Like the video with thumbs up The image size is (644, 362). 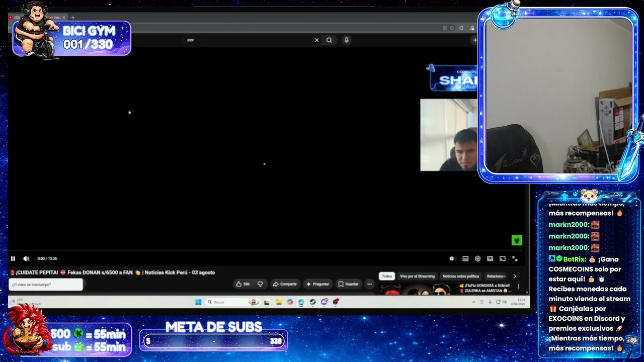point(243,284)
